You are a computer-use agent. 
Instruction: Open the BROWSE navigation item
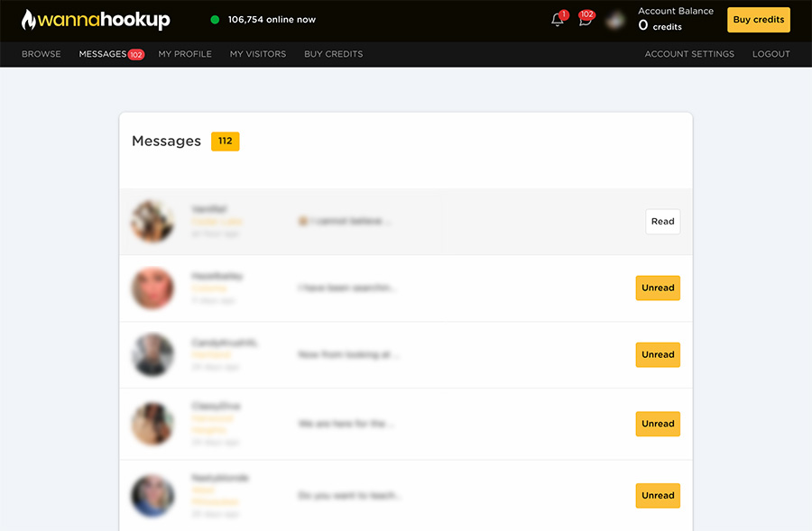(x=41, y=54)
